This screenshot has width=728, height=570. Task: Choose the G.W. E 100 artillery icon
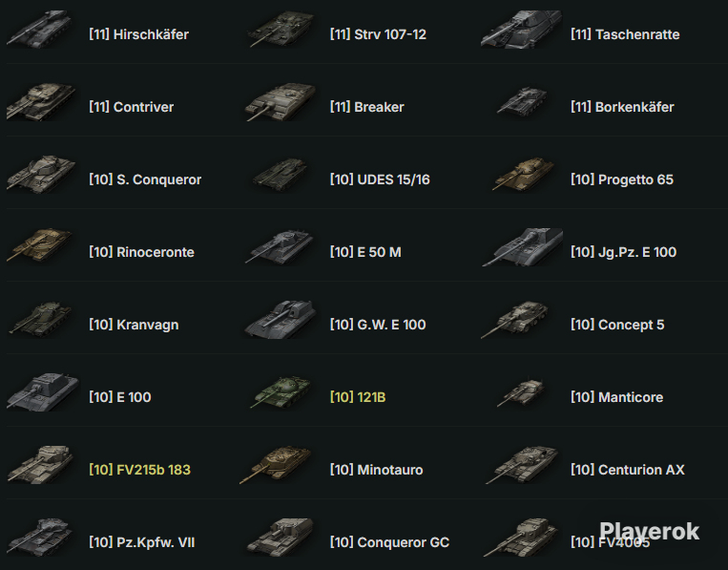281,320
